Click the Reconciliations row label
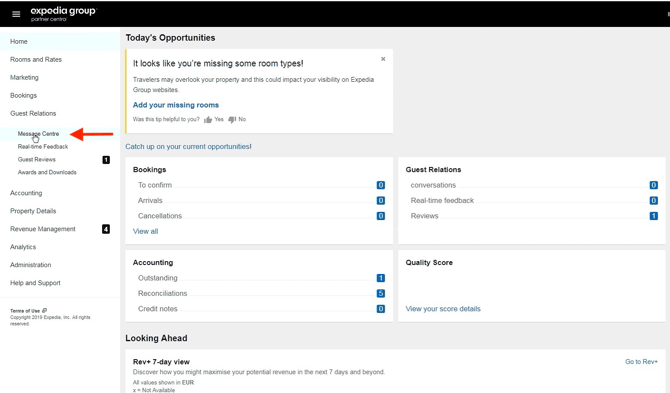Viewport: 670px width, 393px height. pyautogui.click(x=162, y=293)
